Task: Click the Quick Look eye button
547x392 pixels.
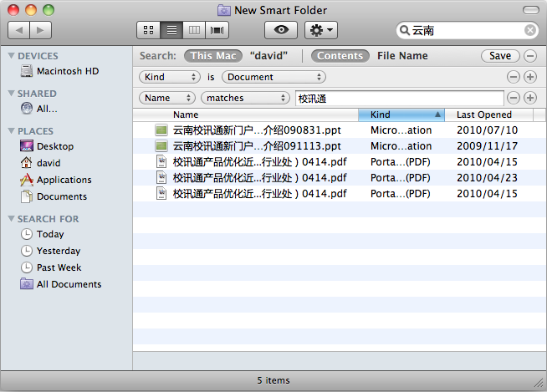Action: (x=280, y=30)
